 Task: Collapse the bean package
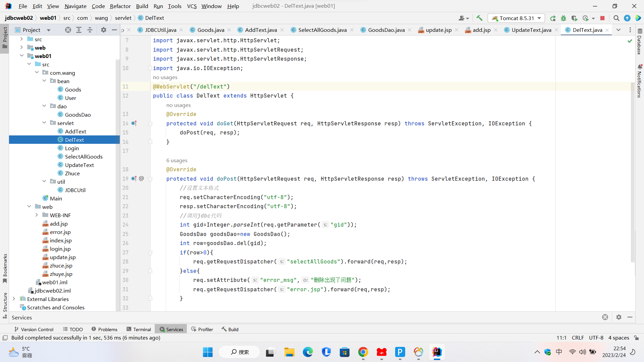pos(44,81)
